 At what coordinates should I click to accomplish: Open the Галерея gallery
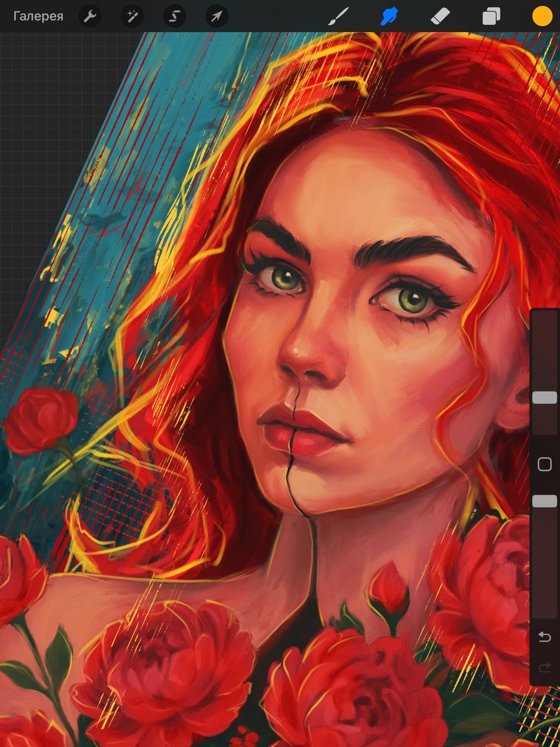39,16
